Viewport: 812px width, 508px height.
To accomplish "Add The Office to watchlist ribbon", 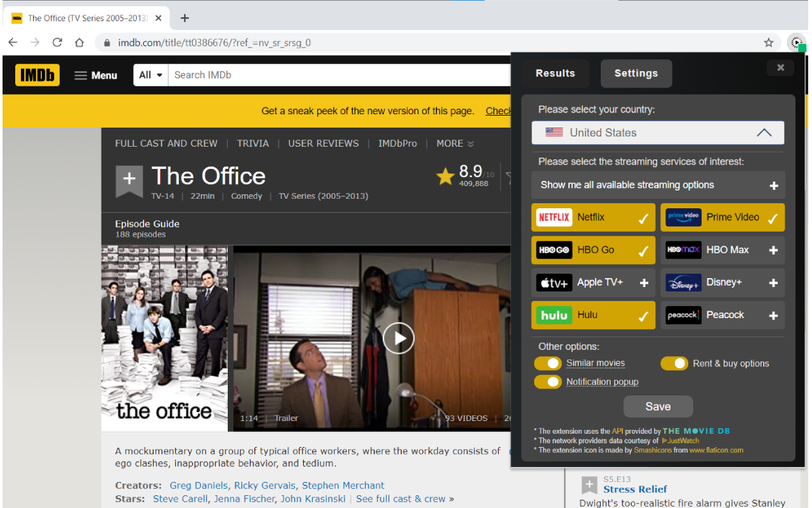I will 129,180.
